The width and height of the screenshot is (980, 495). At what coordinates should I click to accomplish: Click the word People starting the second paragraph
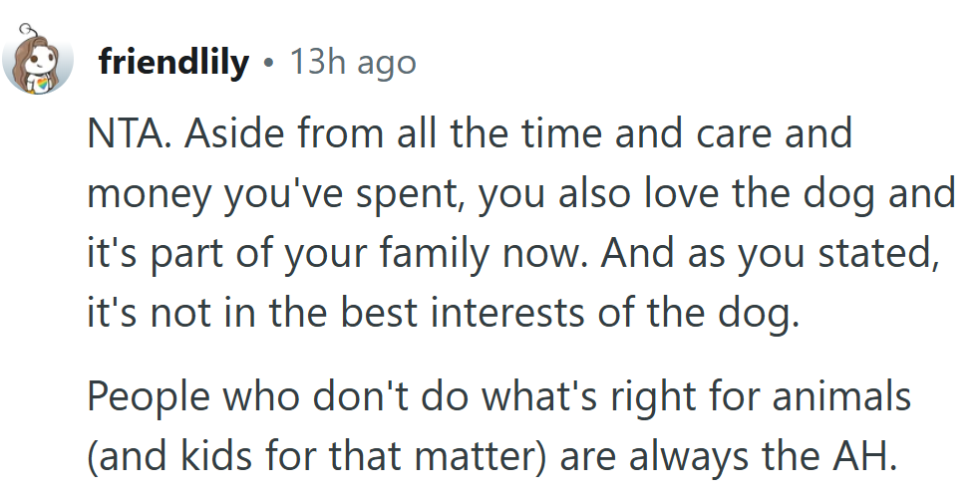tap(146, 396)
